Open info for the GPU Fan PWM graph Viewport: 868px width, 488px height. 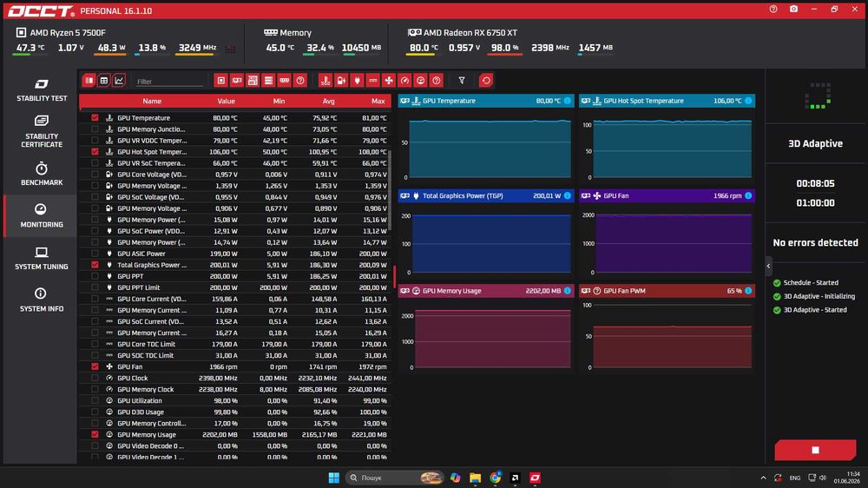[748, 291]
